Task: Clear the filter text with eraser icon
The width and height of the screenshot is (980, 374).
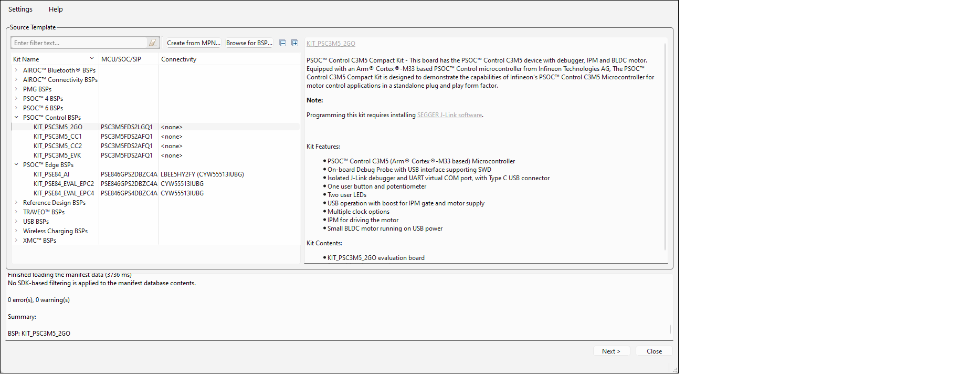Action: pyautogui.click(x=153, y=43)
